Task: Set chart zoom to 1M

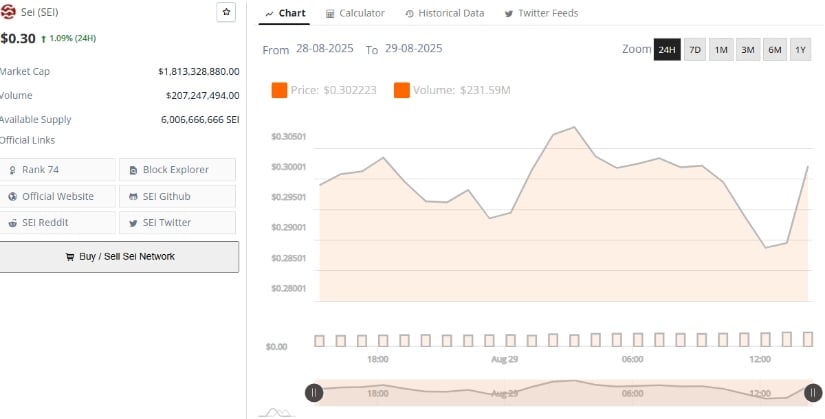Action: coord(721,49)
